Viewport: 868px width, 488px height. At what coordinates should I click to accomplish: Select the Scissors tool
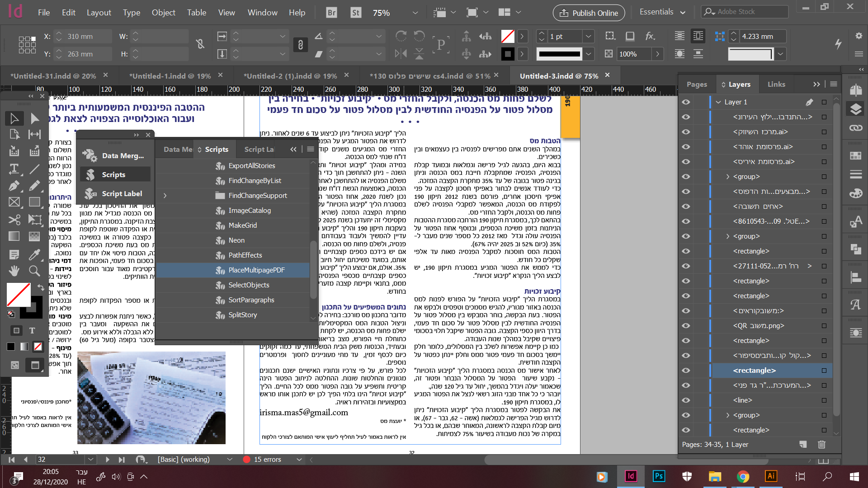click(14, 220)
